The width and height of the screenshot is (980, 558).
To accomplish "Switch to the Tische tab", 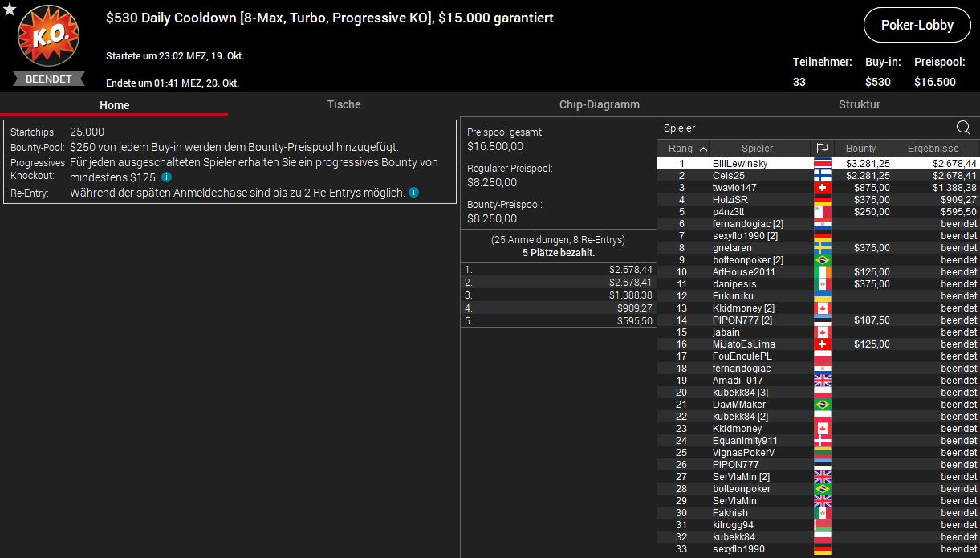I will pyautogui.click(x=344, y=104).
